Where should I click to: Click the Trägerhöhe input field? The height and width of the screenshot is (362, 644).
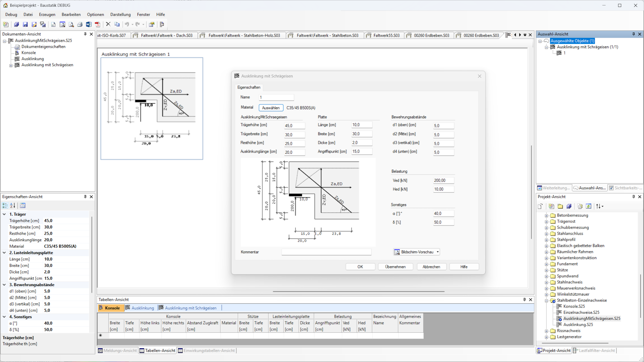[x=294, y=126]
